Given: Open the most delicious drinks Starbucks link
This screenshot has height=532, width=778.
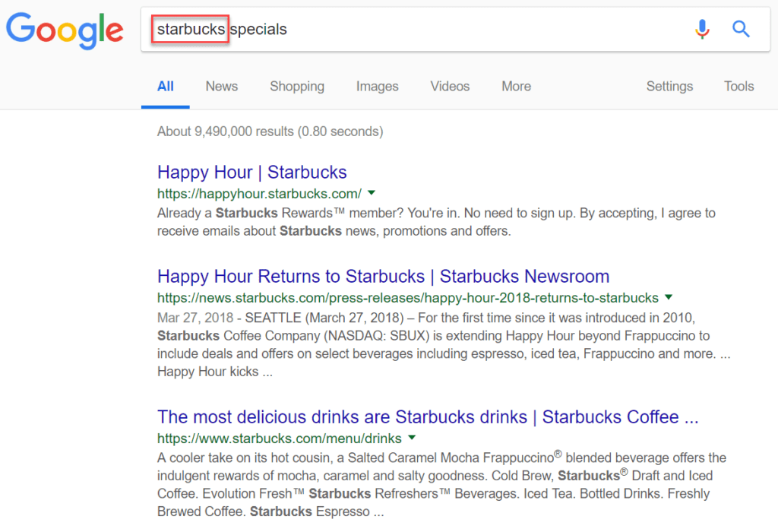Looking at the screenshot, I should pyautogui.click(x=427, y=416).
